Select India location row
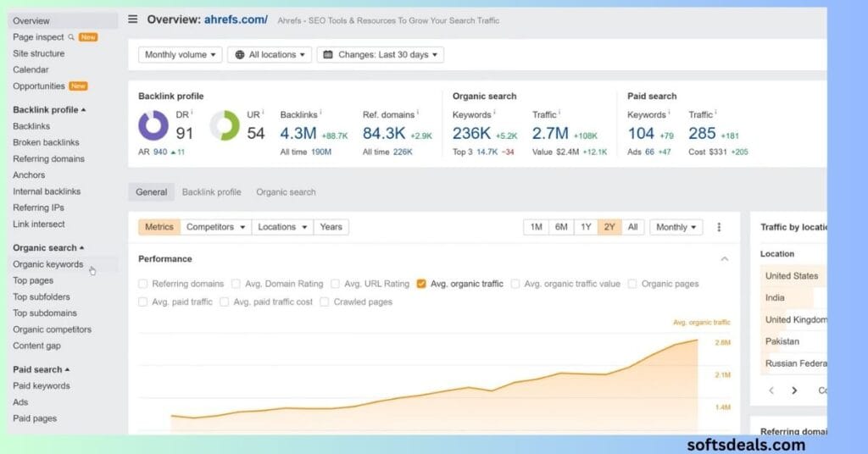The width and height of the screenshot is (868, 454). click(x=793, y=297)
